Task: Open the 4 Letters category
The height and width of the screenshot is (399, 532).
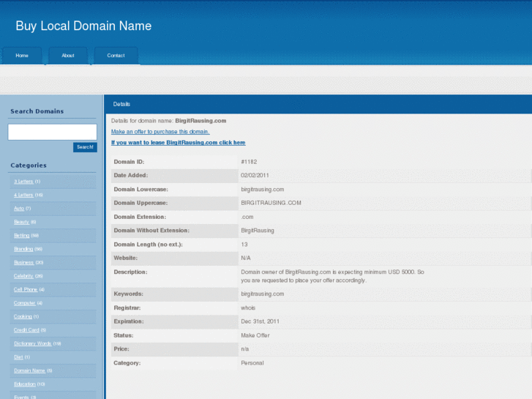Action: coord(23,195)
